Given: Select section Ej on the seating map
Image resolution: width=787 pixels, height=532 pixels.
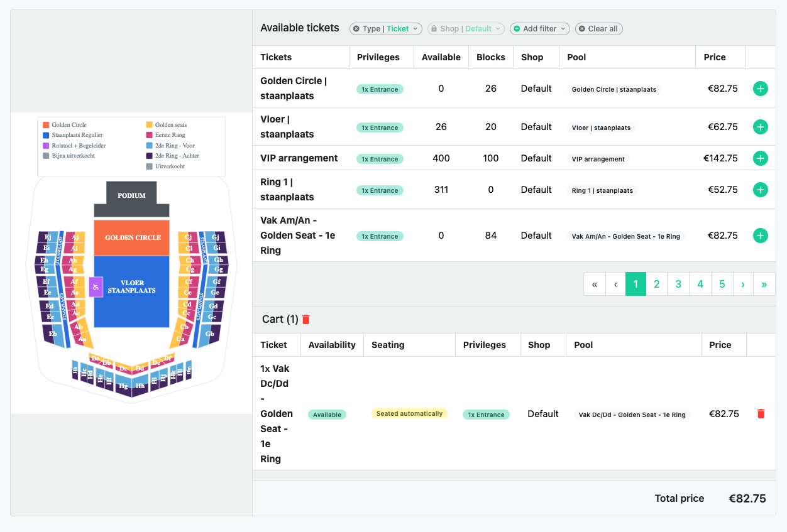Looking at the screenshot, I should tap(48, 237).
